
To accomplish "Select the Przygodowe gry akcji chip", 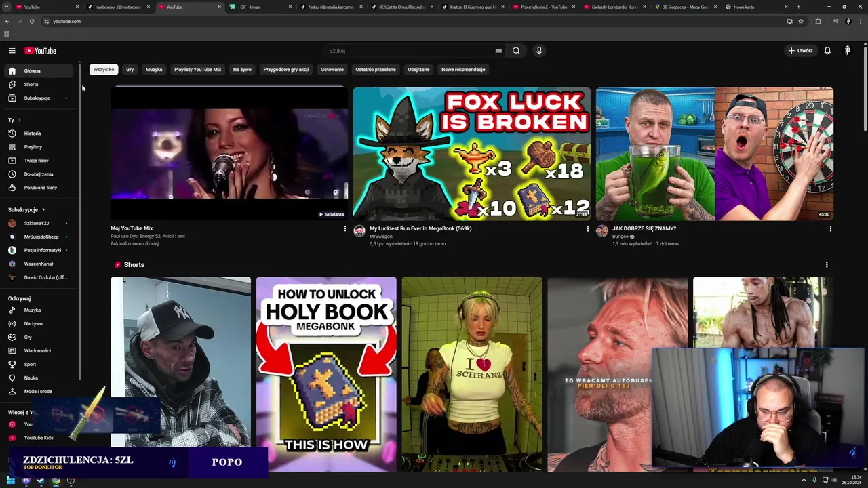I will point(286,70).
